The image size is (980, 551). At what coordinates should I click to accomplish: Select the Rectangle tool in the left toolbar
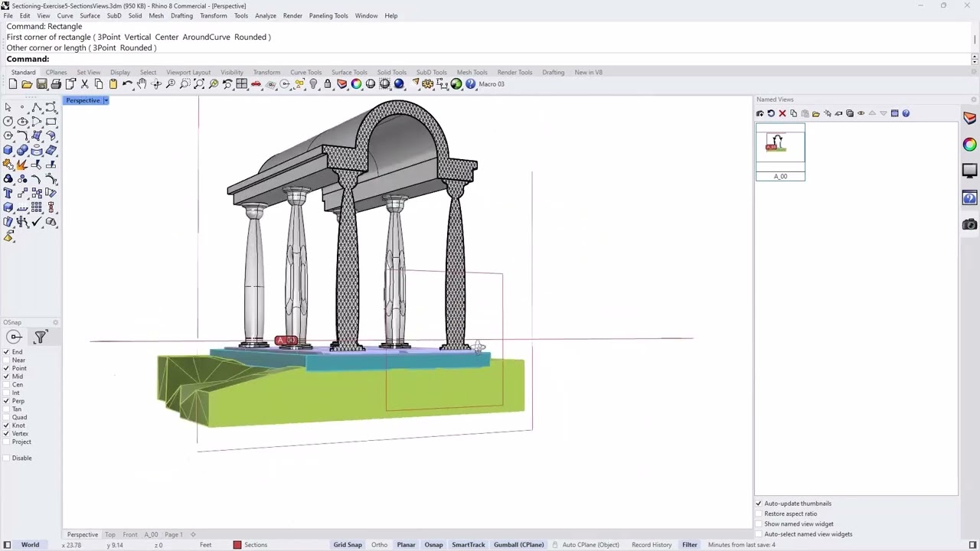click(x=51, y=122)
